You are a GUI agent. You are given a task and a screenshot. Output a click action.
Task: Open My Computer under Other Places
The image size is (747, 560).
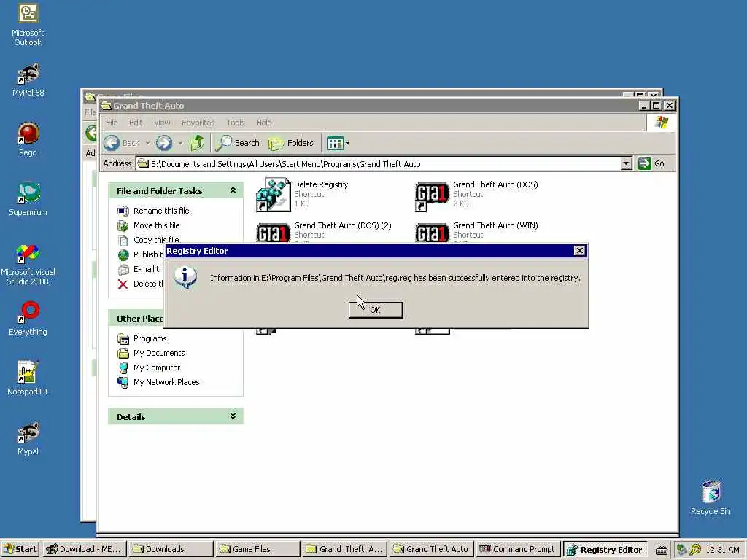[x=157, y=367]
